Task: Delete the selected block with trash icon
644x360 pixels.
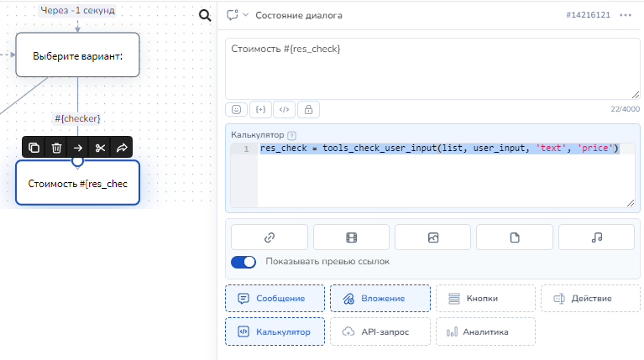Action: (56, 148)
